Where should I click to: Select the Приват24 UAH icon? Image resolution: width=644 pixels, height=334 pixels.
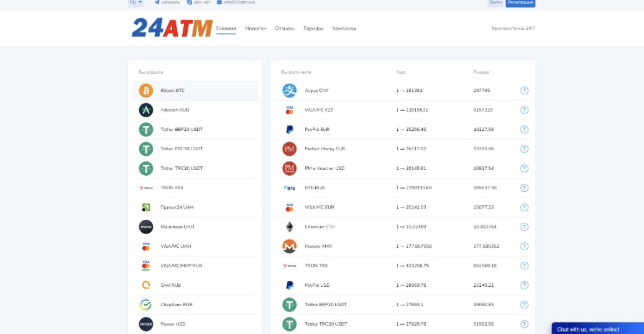(146, 207)
